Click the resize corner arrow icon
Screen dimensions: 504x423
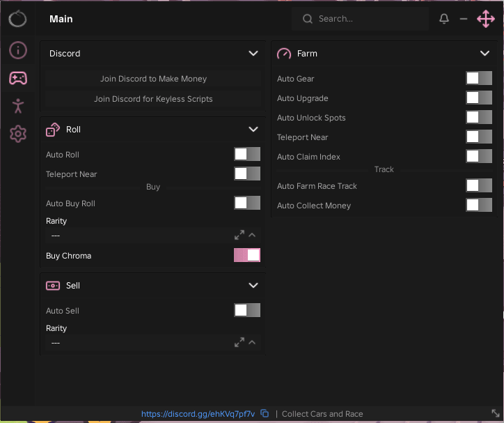click(x=496, y=413)
